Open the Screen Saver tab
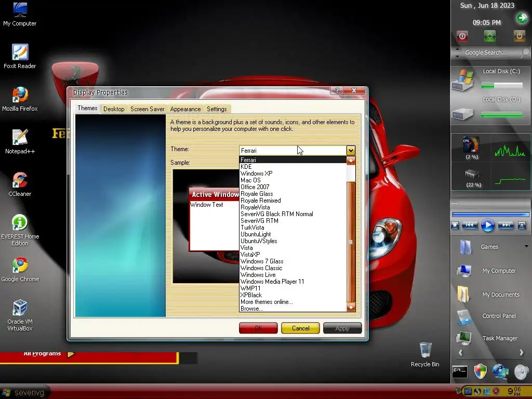The height and width of the screenshot is (399, 532). [147, 109]
